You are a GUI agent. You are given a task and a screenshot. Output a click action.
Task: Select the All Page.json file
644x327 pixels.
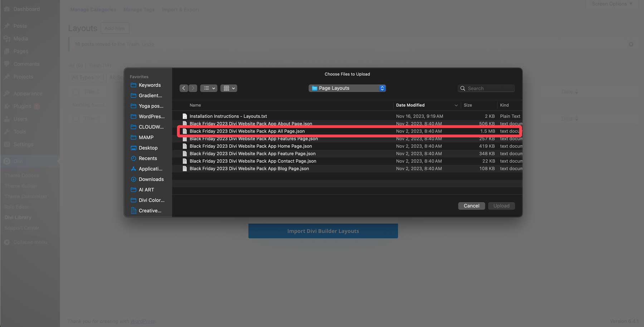click(347, 131)
